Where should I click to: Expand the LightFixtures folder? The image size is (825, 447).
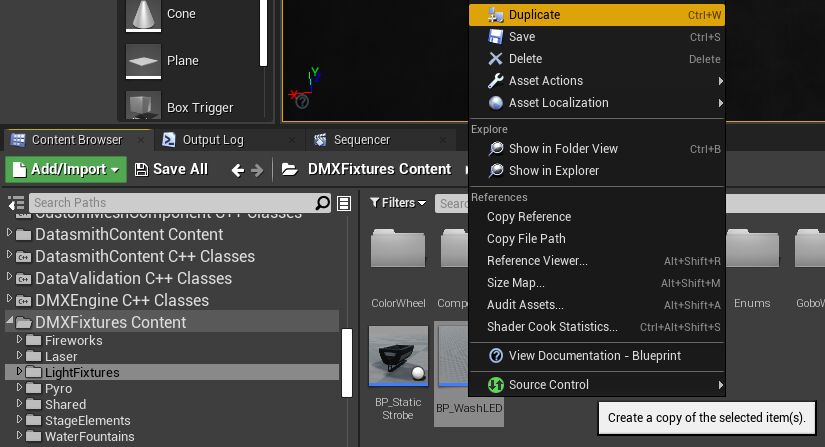point(19,371)
